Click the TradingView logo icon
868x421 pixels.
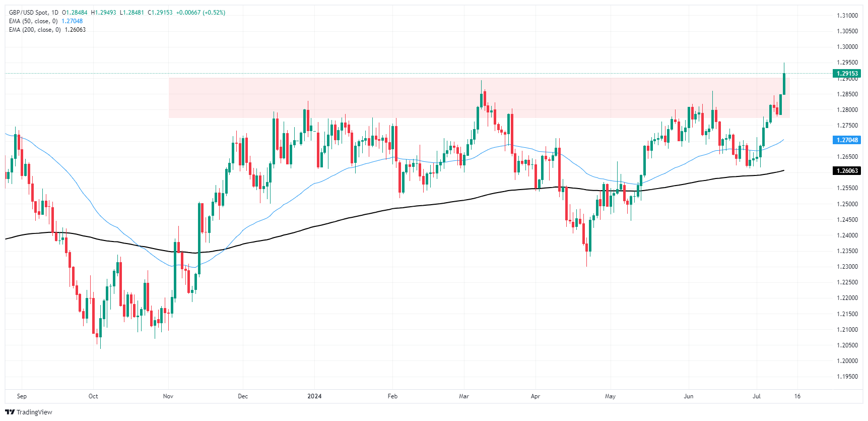point(10,412)
